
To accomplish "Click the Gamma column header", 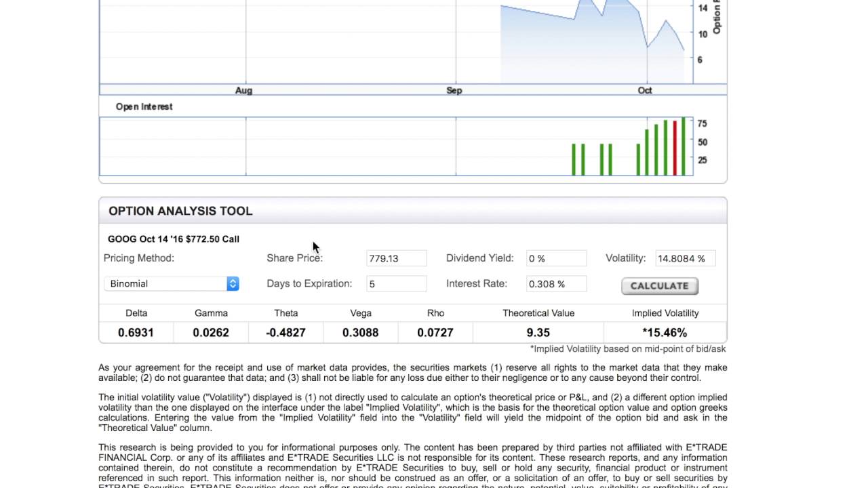I will point(211,313).
